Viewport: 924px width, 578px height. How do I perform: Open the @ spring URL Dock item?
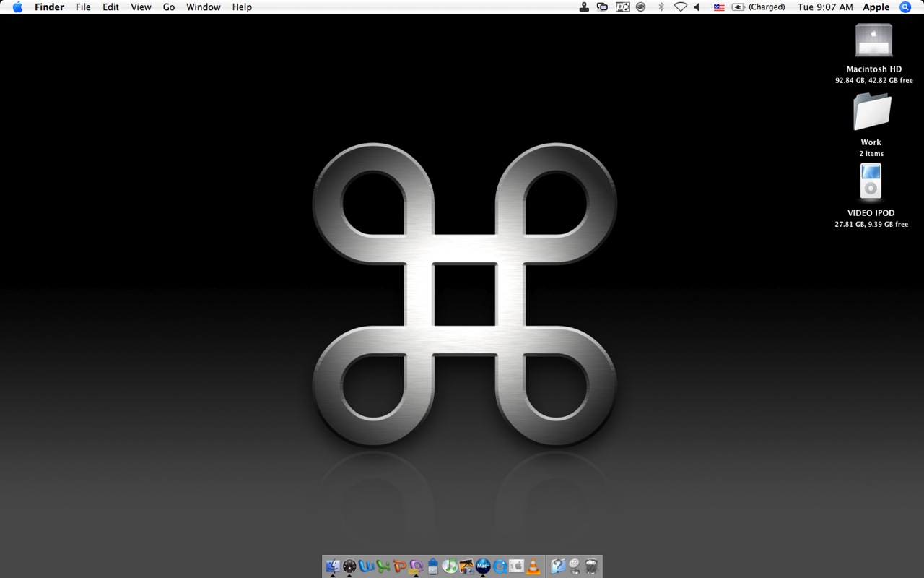click(x=575, y=566)
